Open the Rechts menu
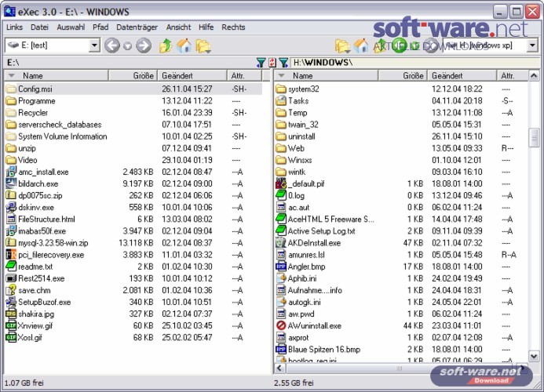Image resolution: width=544 pixels, height=392 pixels. pos(233,27)
